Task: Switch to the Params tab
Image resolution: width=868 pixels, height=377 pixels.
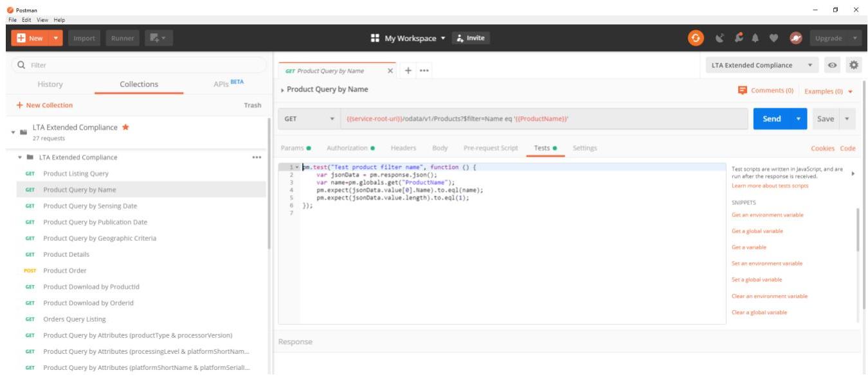Action: (296, 148)
